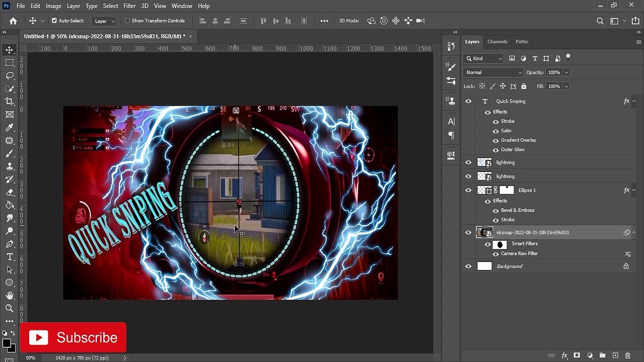Create a new layer
Viewport: 644px width, 362px height.
[615, 355]
